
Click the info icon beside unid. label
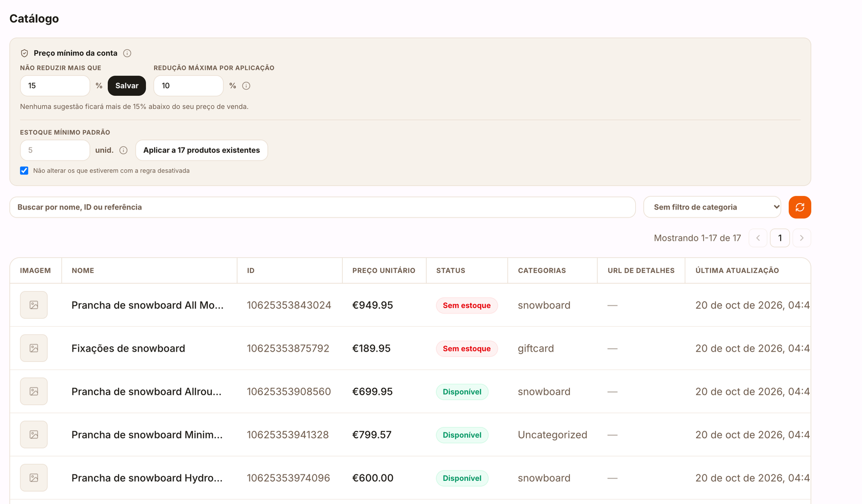pos(123,150)
